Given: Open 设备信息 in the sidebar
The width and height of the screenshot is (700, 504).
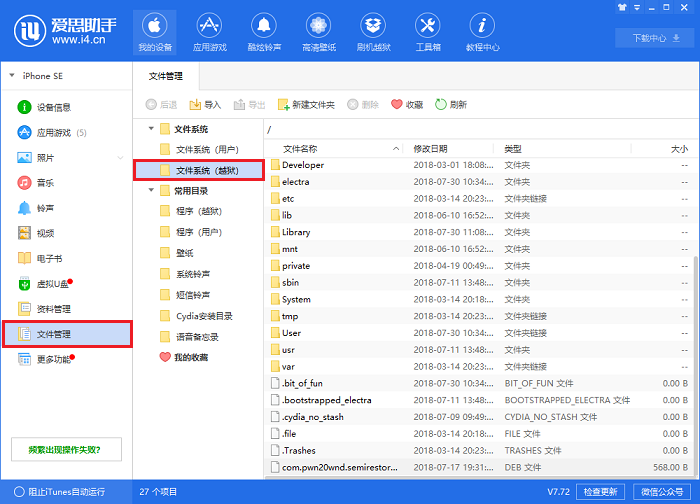Looking at the screenshot, I should click(x=44, y=107).
